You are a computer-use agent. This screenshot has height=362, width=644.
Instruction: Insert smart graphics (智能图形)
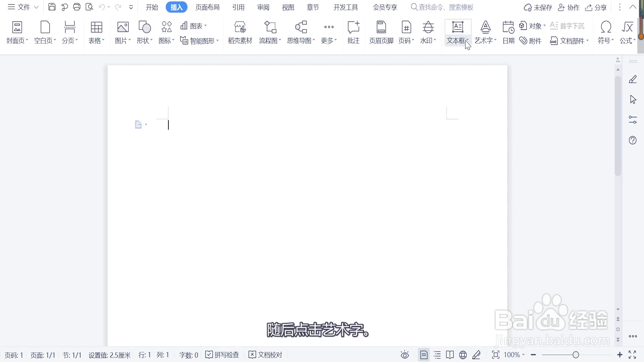pyautogui.click(x=200, y=41)
